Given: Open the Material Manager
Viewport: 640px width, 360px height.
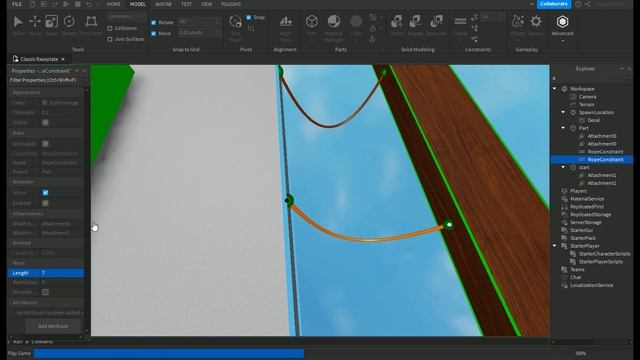Looking at the screenshot, I should pyautogui.click(x=334, y=21).
